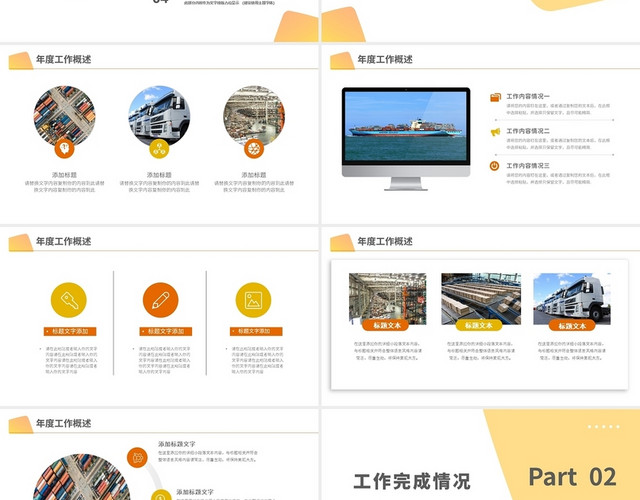Select 添加标题 under the circular trucks photo
The height and width of the screenshot is (500, 640).
pos(159,175)
